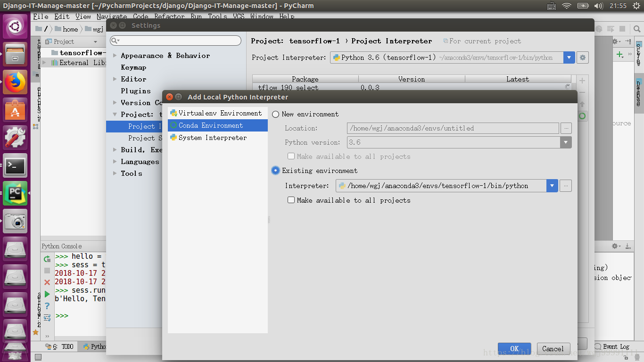Click the upgrade package up-arrow button
The width and height of the screenshot is (644, 362).
pos(583,104)
